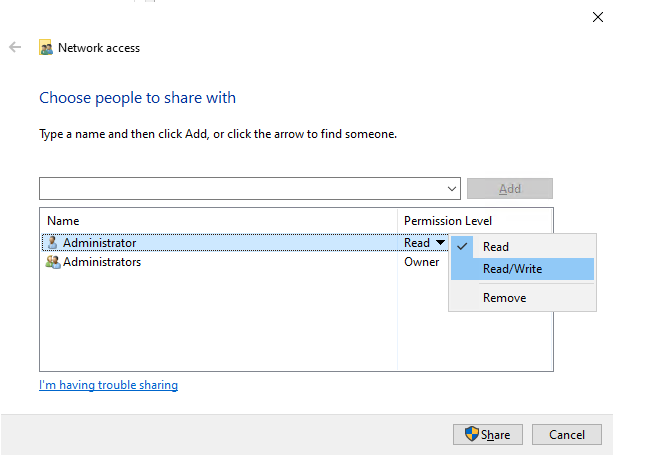The width and height of the screenshot is (648, 472).
Task: Click the disabled Add button
Action: (x=510, y=189)
